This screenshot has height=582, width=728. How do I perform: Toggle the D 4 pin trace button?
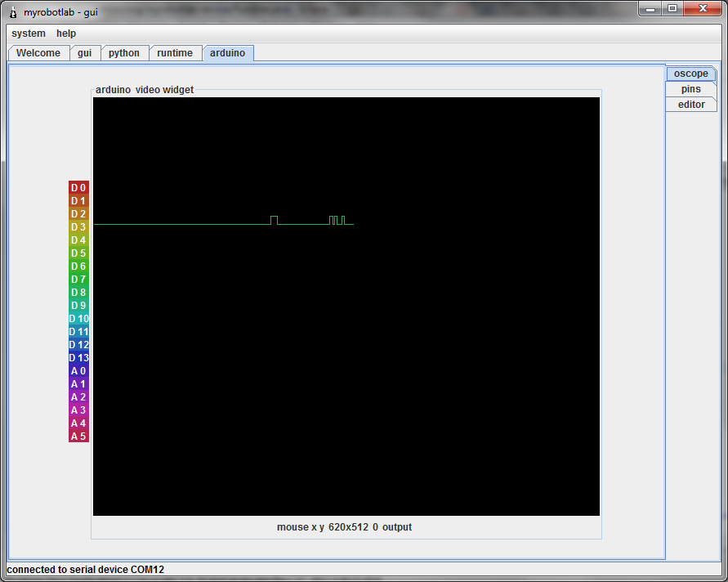pyautogui.click(x=78, y=240)
